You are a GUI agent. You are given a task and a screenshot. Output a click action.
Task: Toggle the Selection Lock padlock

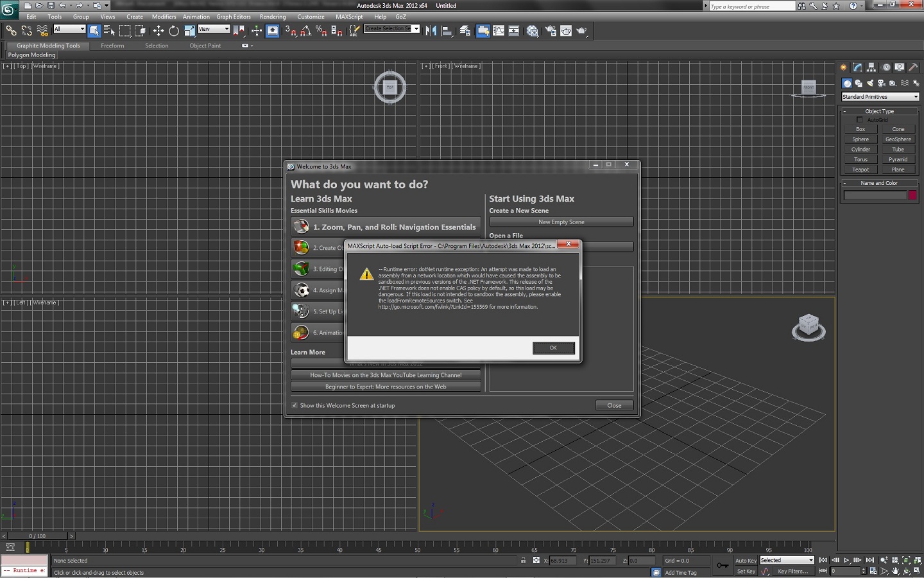[524, 561]
